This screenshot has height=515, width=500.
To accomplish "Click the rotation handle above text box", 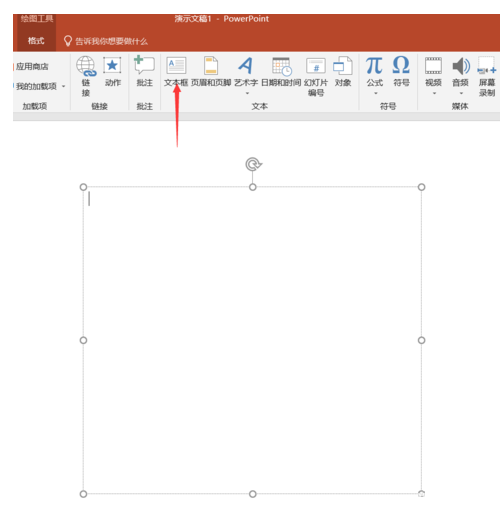I will (x=254, y=164).
